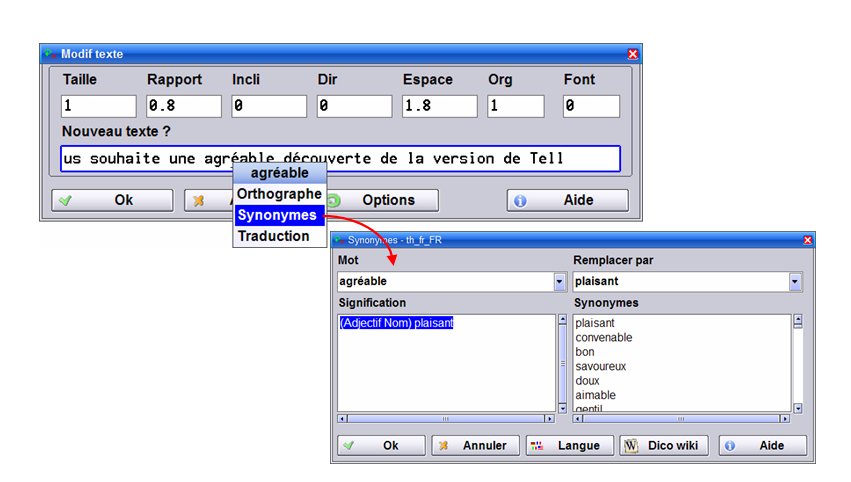Click Signification horizontal scroll left arrow
The image size is (851, 482).
342,419
